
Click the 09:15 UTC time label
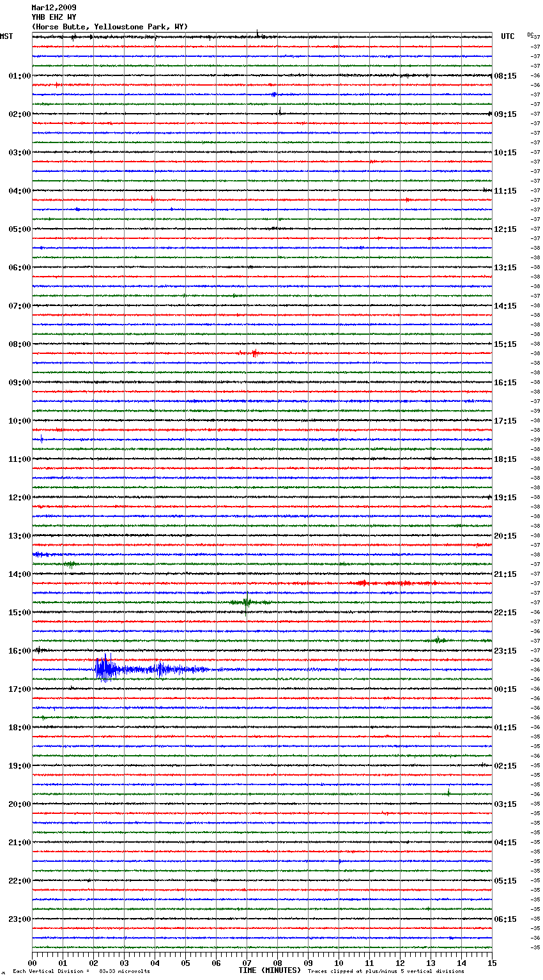pos(505,114)
